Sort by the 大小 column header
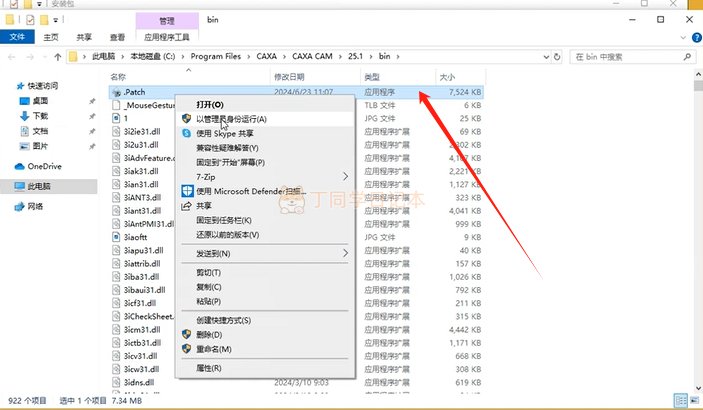703x410 pixels. [460, 77]
